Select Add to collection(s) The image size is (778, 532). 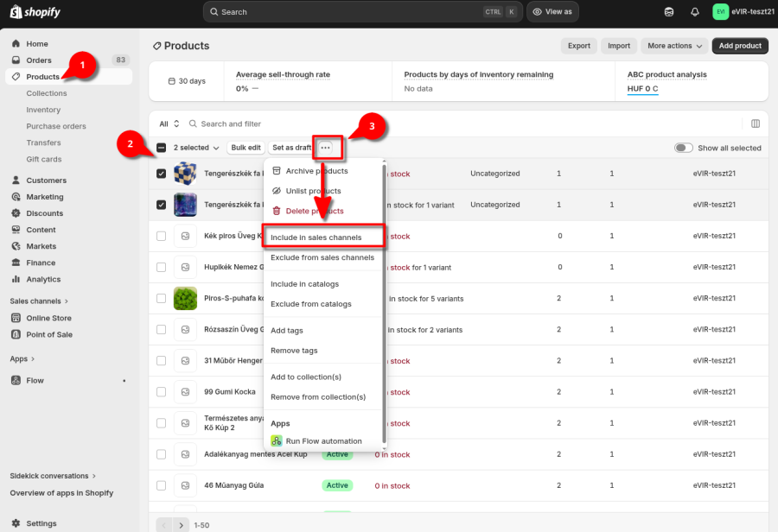click(323, 377)
